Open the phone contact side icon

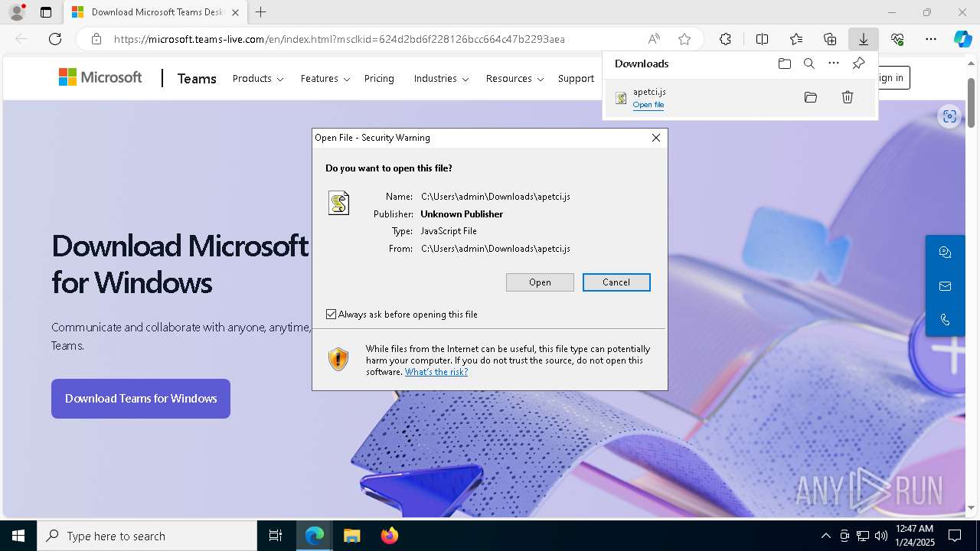(x=945, y=320)
